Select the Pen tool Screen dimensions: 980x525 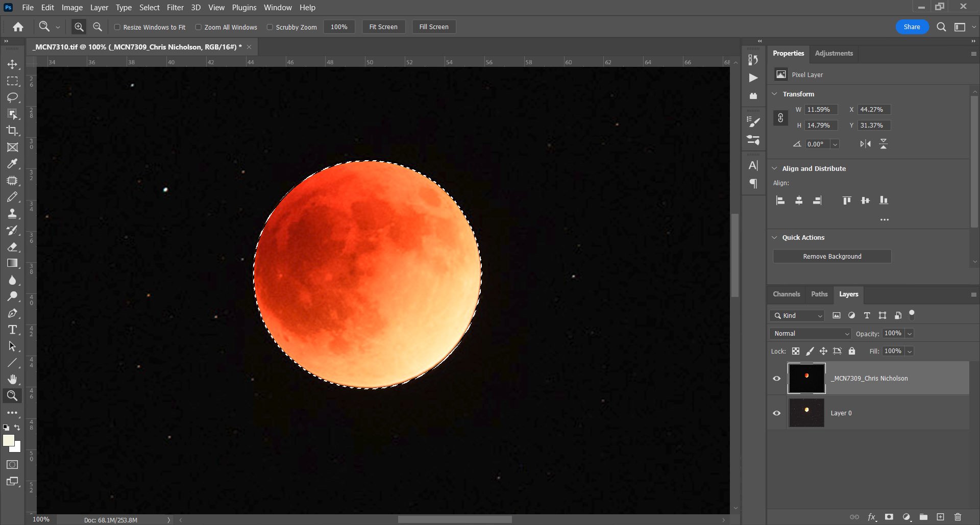click(12, 313)
